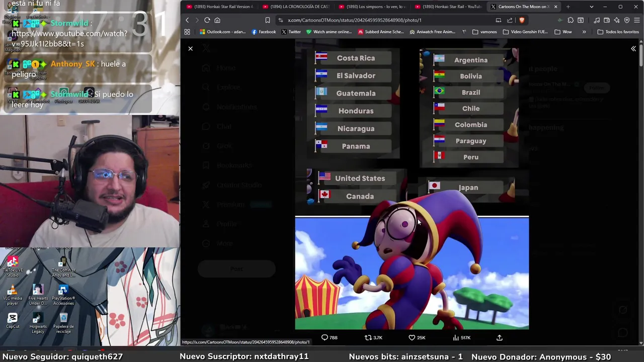Open CapCut desktop shortcut
This screenshot has width=644, height=362.
pyautogui.click(x=13, y=320)
